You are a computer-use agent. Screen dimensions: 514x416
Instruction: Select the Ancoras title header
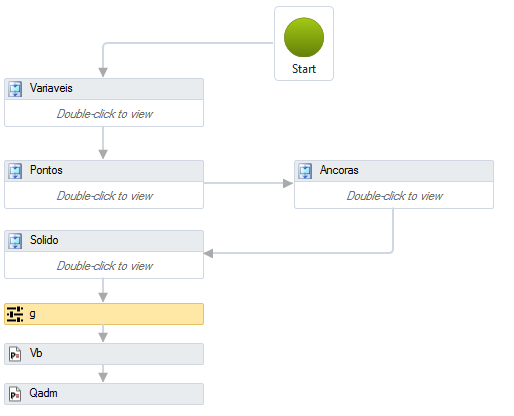(x=394, y=171)
